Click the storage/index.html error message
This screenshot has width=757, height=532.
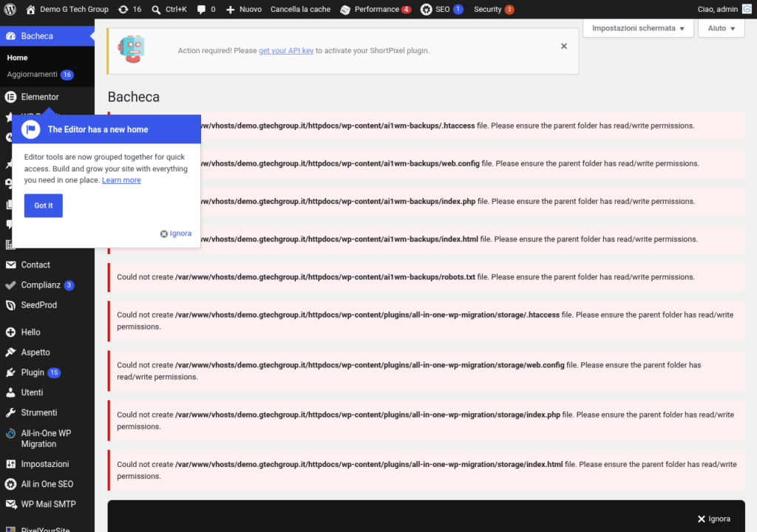click(x=427, y=470)
